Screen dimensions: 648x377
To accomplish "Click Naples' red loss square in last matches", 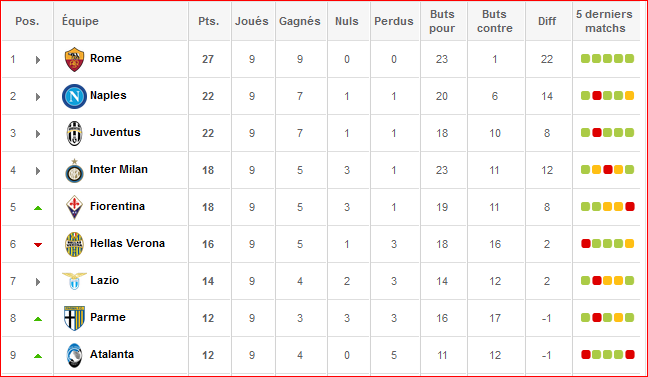I will (x=596, y=96).
